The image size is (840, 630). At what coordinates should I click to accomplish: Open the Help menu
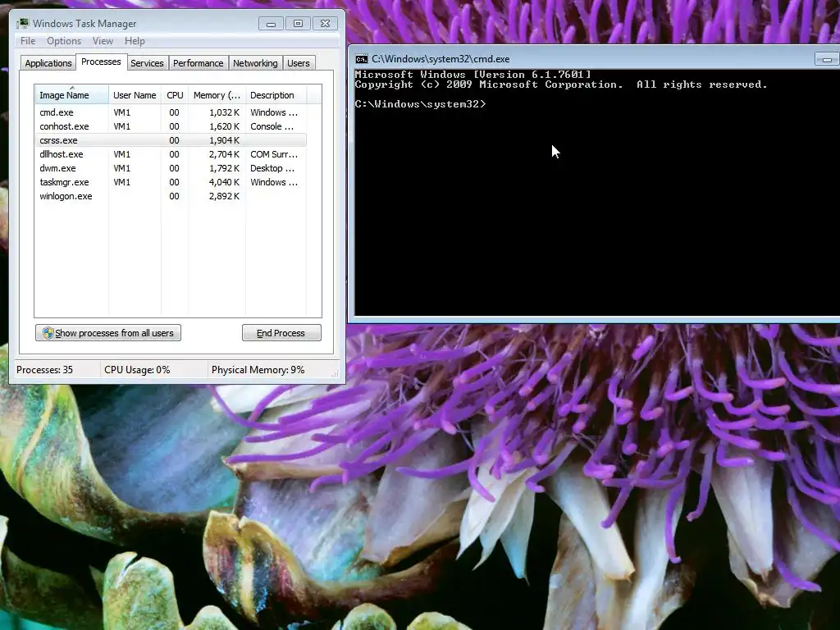[x=135, y=41]
